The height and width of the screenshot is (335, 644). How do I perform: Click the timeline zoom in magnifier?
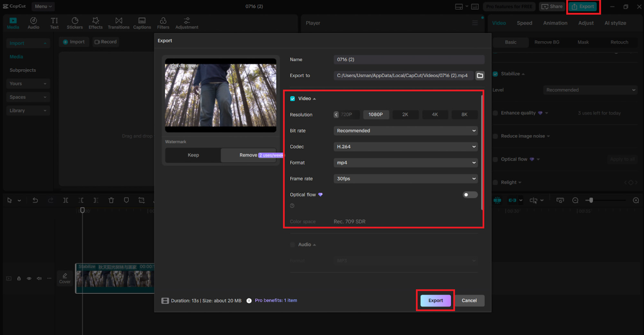click(x=636, y=200)
